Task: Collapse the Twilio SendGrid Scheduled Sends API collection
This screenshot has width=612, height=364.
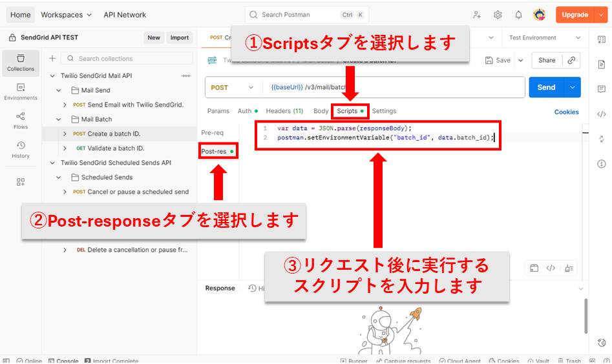Action: pyautogui.click(x=52, y=163)
